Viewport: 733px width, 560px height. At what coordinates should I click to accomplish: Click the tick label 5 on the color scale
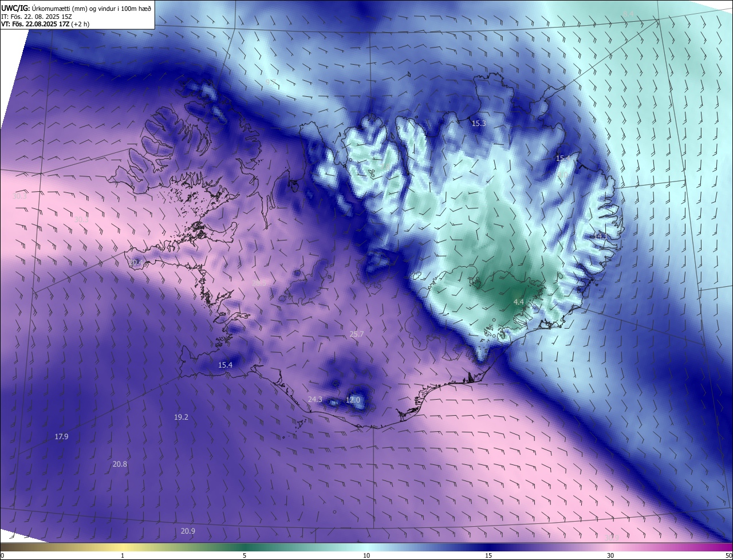[x=245, y=555]
